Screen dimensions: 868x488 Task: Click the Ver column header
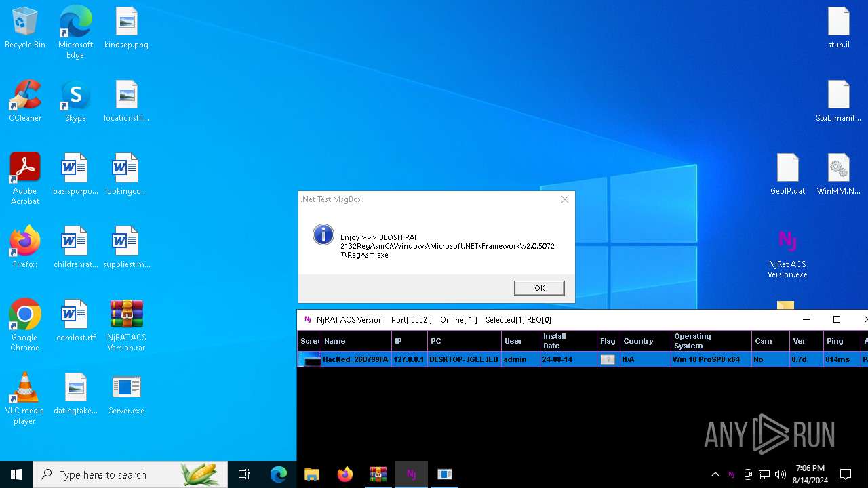coord(806,341)
